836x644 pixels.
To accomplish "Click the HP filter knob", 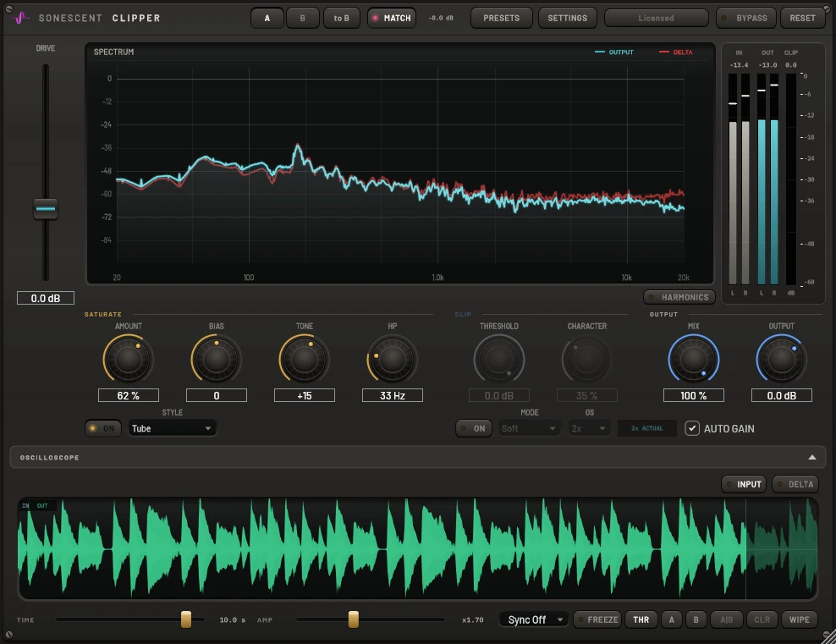I will click(x=392, y=359).
